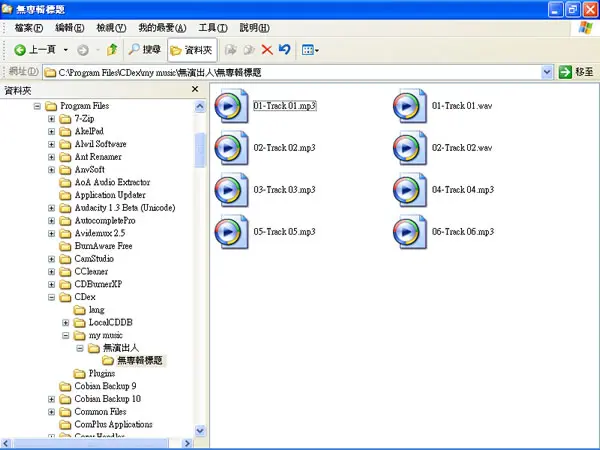This screenshot has height=450, width=600.
Task: Expand the 7-Zip folder node
Action: pyautogui.click(x=51, y=119)
